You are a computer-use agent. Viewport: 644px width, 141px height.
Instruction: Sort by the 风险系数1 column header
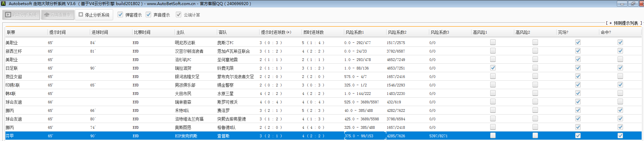tap(355, 32)
